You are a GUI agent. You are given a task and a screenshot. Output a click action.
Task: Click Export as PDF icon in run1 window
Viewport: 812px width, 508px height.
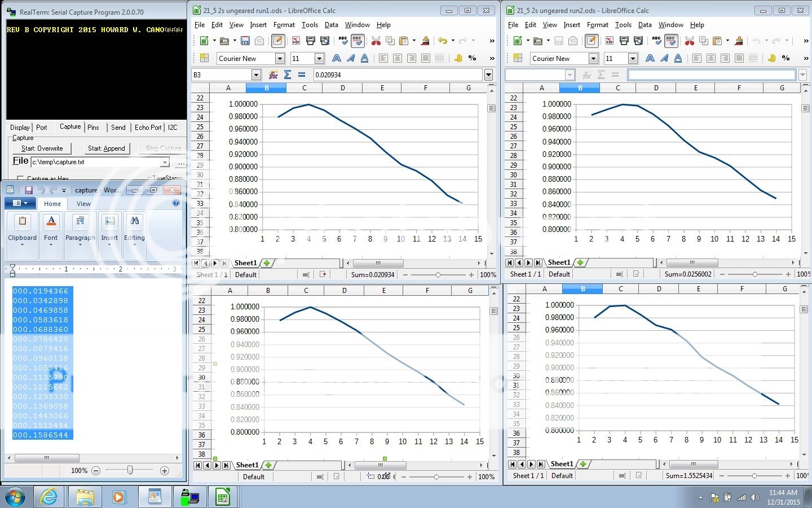tap(295, 41)
